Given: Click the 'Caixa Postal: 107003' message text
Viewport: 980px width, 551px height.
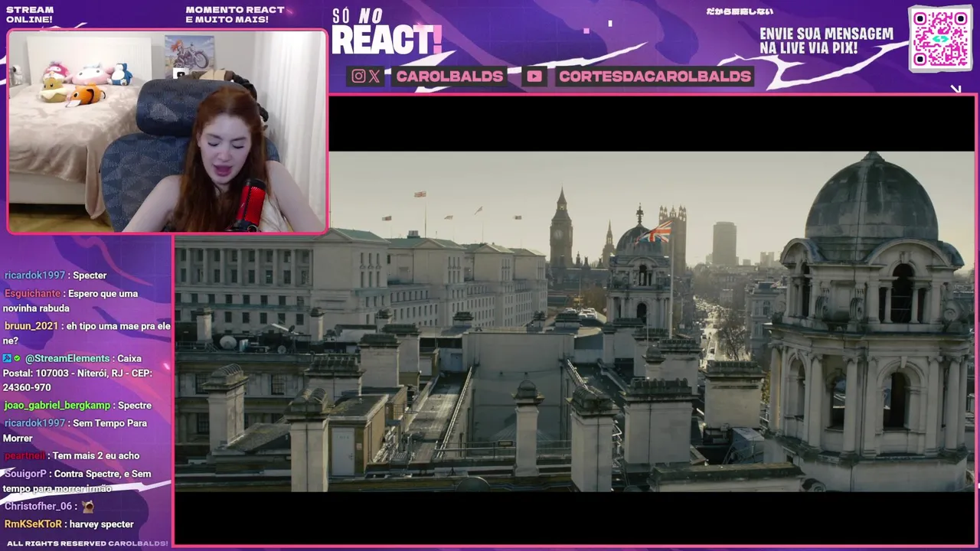Looking at the screenshot, I should (x=77, y=373).
